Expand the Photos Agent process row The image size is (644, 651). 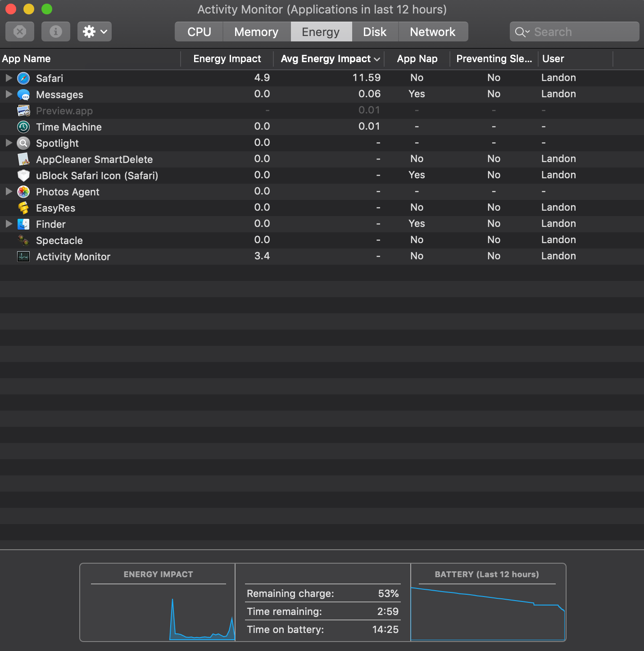pyautogui.click(x=9, y=191)
